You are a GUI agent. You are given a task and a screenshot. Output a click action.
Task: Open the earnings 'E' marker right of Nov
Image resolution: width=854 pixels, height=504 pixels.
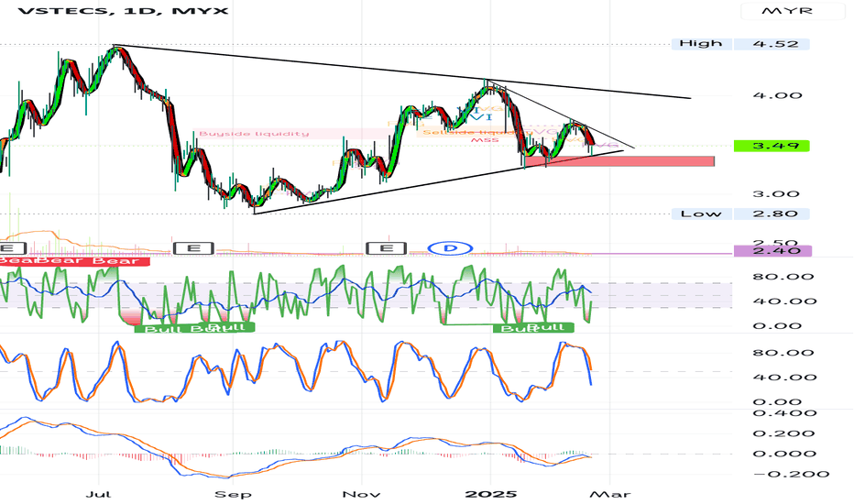click(x=386, y=248)
